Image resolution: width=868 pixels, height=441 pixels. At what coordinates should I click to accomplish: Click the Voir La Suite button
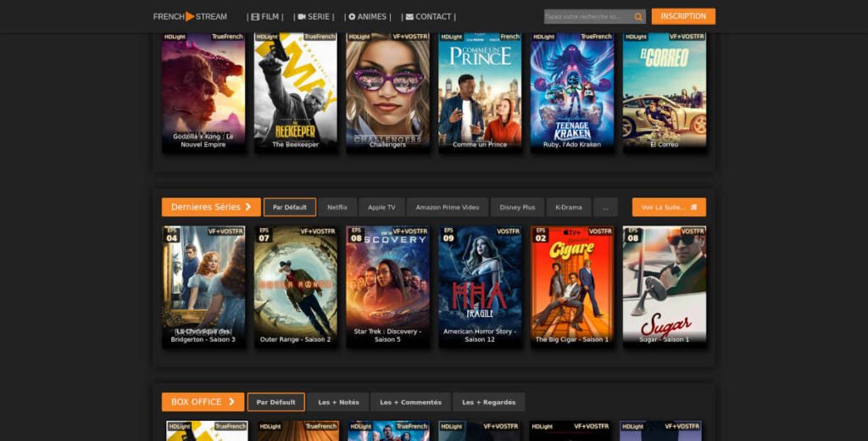(669, 207)
